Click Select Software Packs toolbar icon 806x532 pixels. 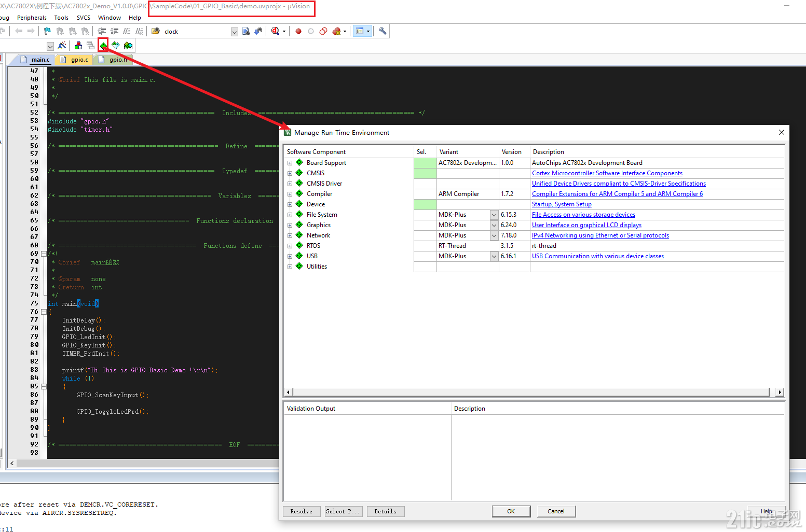116,46
